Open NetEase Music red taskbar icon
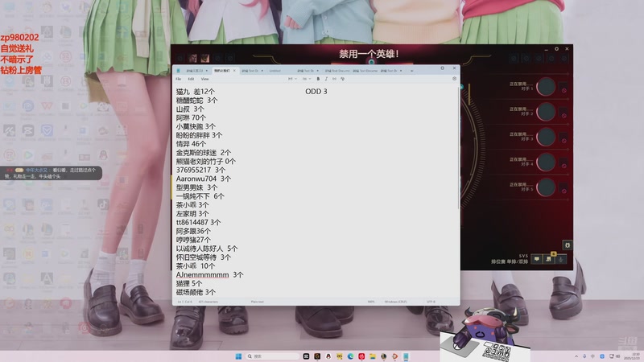644x362 pixels. 361,356
